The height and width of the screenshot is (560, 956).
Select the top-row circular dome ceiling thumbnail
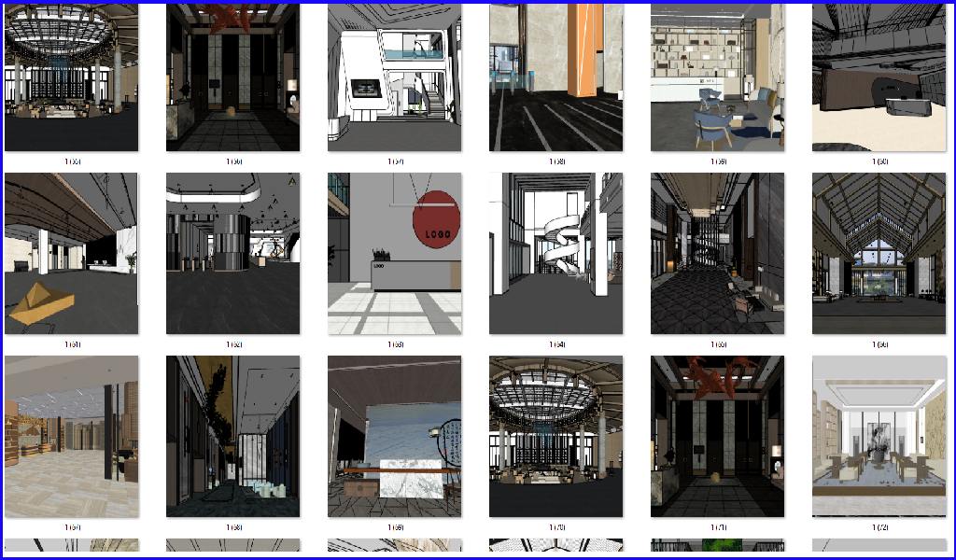coord(72,77)
